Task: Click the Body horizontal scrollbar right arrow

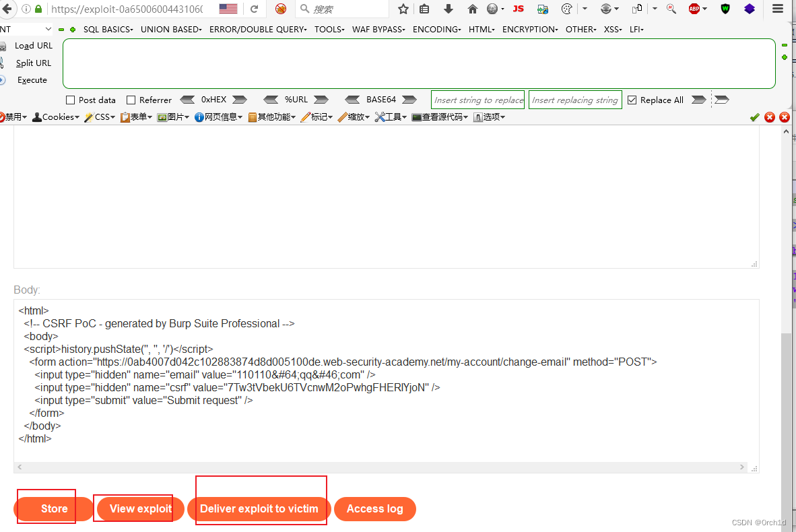Action: pyautogui.click(x=741, y=467)
